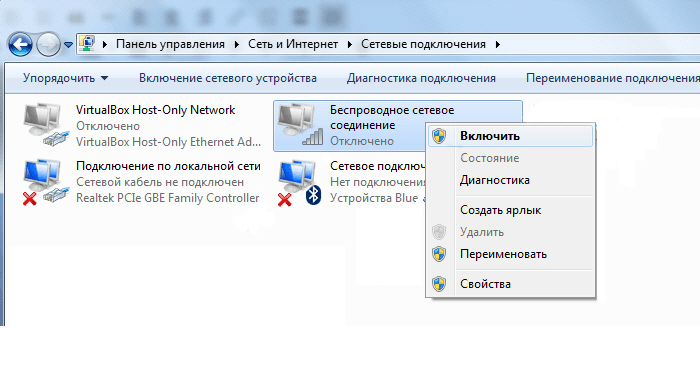The height and width of the screenshot is (382, 700).
Task: Select the Bluetooth network connection icon
Action: 300,183
